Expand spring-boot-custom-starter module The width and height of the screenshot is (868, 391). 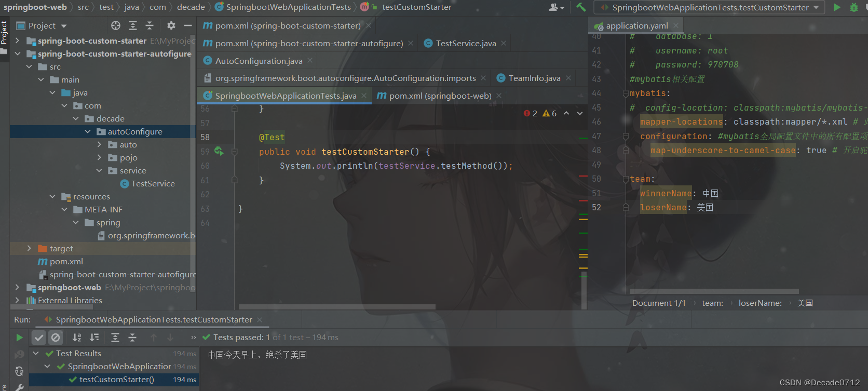(x=17, y=41)
